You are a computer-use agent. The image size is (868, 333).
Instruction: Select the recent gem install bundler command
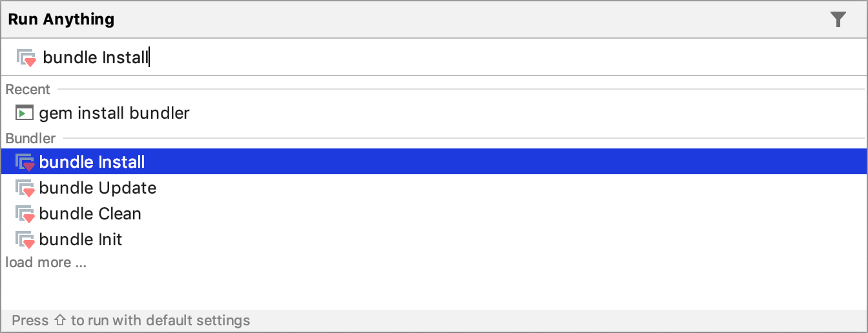(114, 114)
